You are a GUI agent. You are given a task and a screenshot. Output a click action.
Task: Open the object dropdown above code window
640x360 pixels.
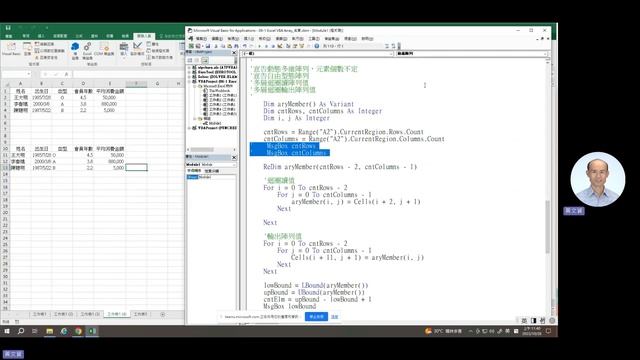tap(391, 53)
